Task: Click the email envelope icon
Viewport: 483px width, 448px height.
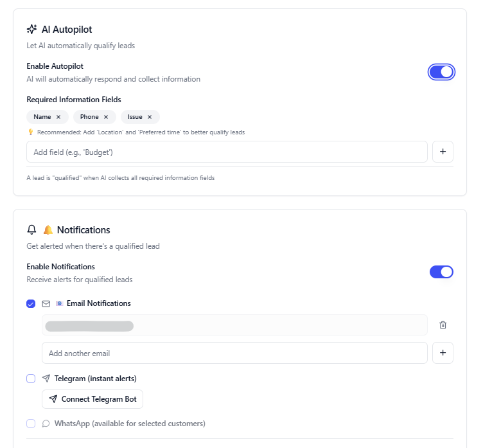Action: [46, 303]
